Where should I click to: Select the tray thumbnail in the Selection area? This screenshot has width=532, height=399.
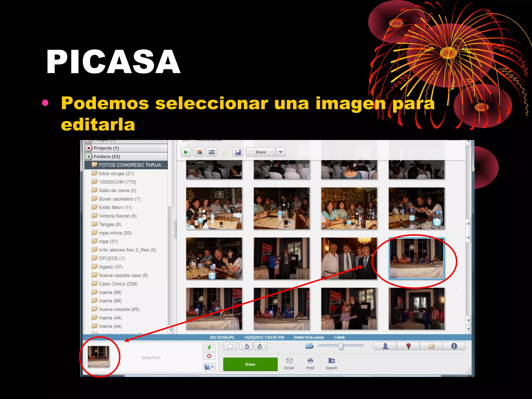pyautogui.click(x=98, y=357)
